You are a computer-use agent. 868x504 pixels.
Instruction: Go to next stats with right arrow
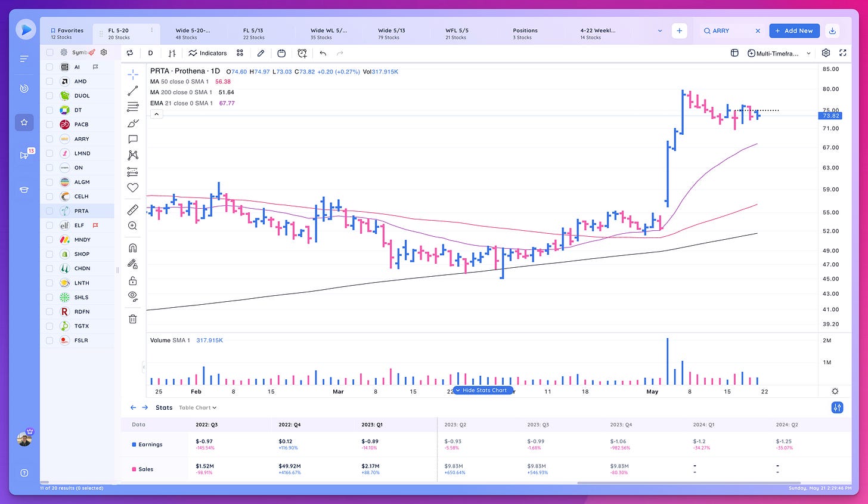pos(145,407)
